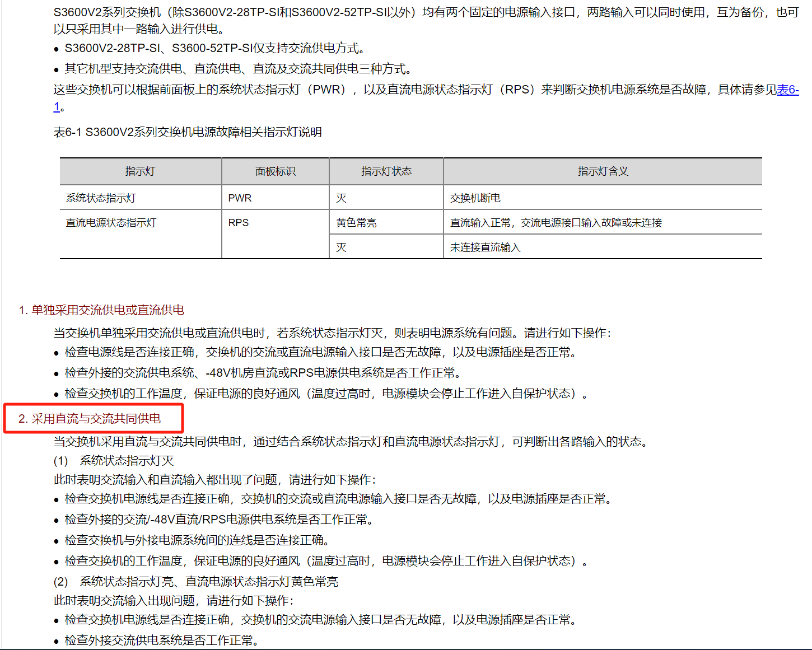Click the heading "1. 单独采用交流供电或直流供电"
Image resolution: width=812 pixels, height=650 pixels.
tap(101, 310)
